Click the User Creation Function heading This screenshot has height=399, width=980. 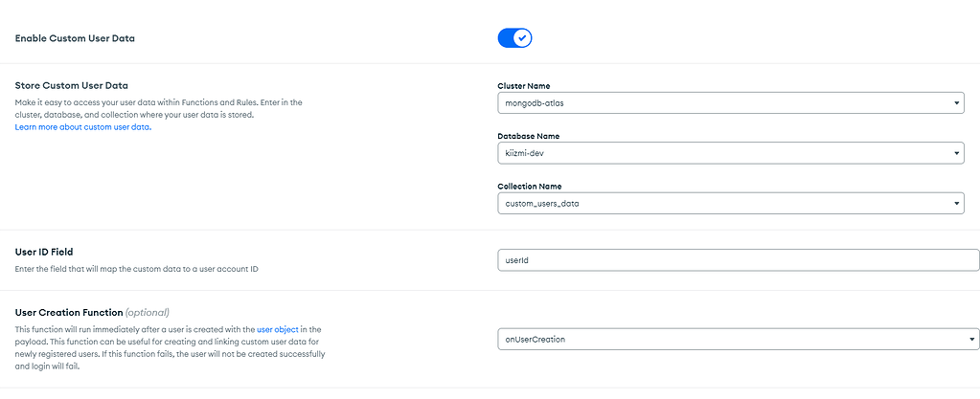pyautogui.click(x=69, y=312)
